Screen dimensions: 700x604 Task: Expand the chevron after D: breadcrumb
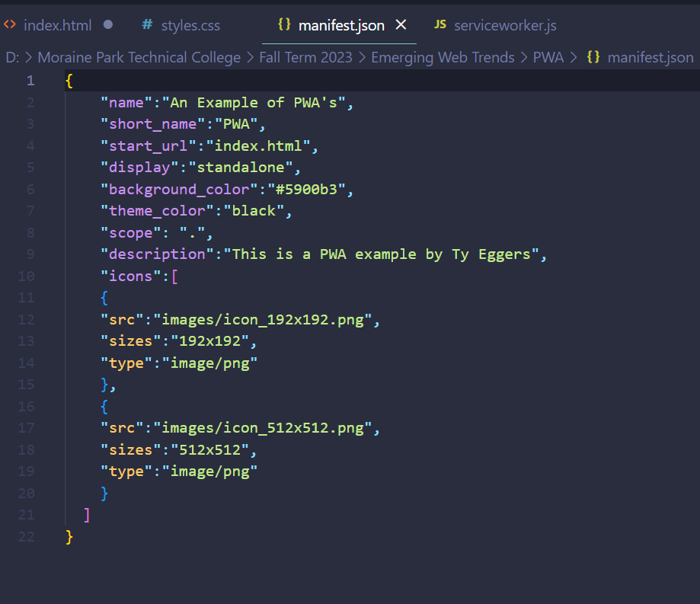coord(29,58)
